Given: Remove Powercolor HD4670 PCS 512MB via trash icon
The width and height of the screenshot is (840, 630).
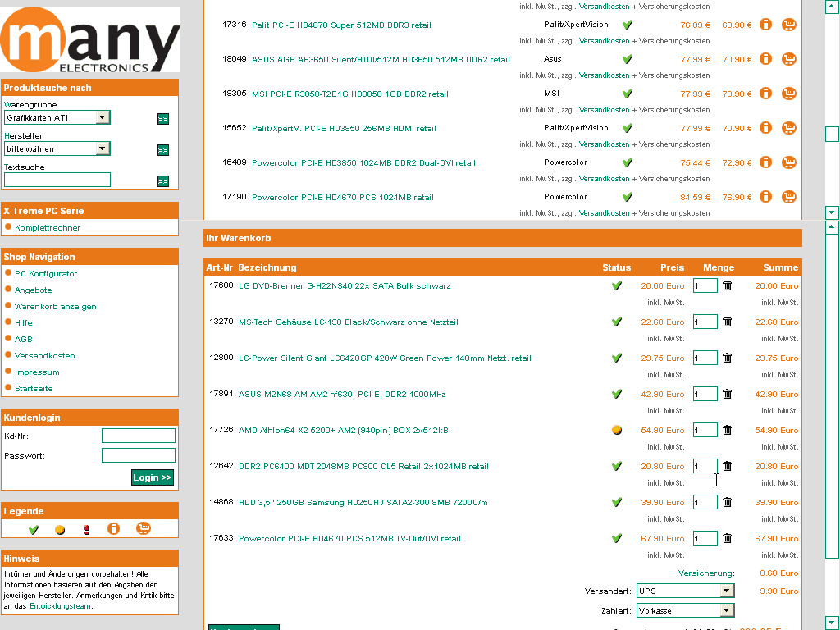Looking at the screenshot, I should coord(727,538).
